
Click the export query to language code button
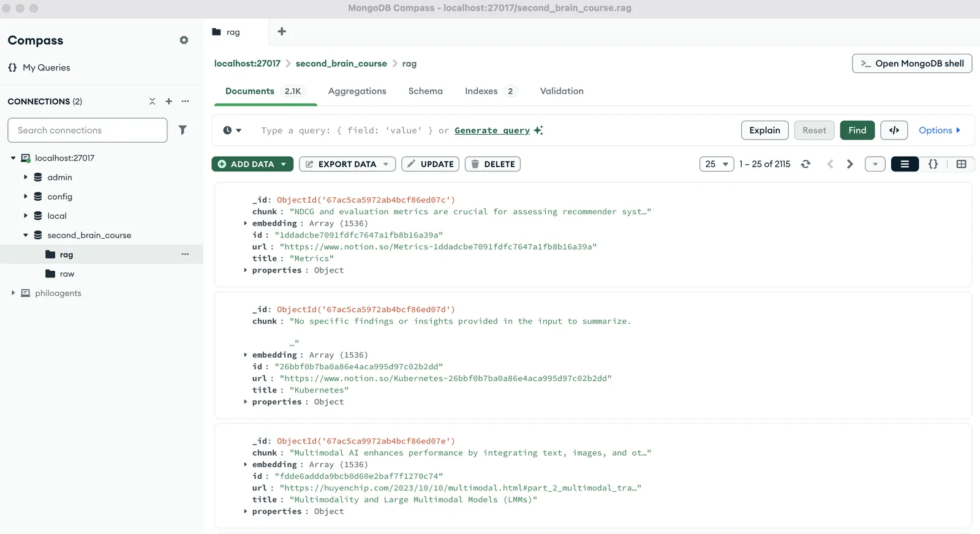point(894,130)
